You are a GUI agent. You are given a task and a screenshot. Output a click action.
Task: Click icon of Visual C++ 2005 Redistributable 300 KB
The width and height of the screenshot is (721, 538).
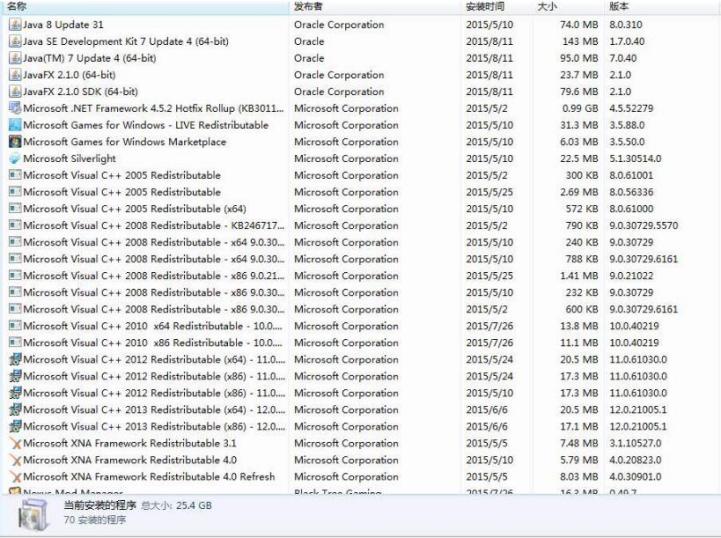(x=15, y=175)
